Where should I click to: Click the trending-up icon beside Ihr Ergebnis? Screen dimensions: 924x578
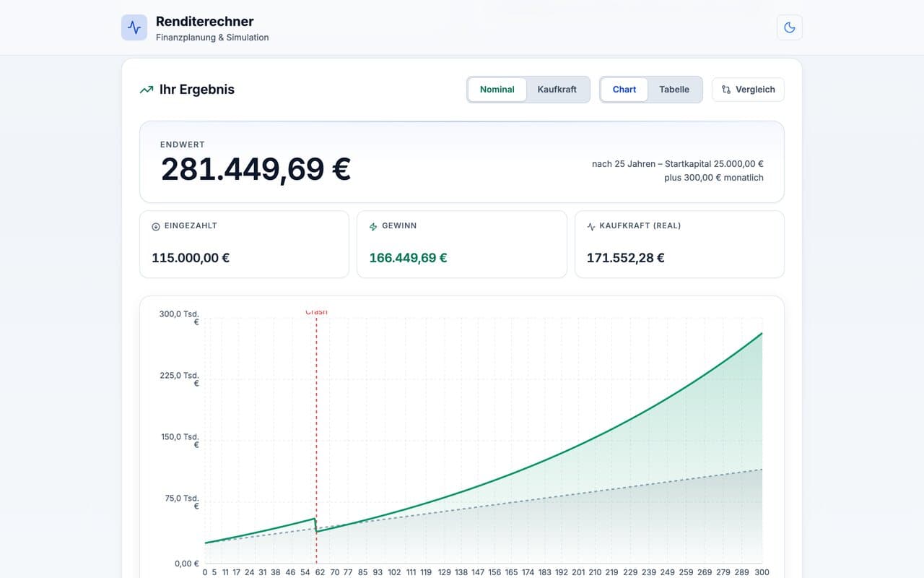[147, 90]
